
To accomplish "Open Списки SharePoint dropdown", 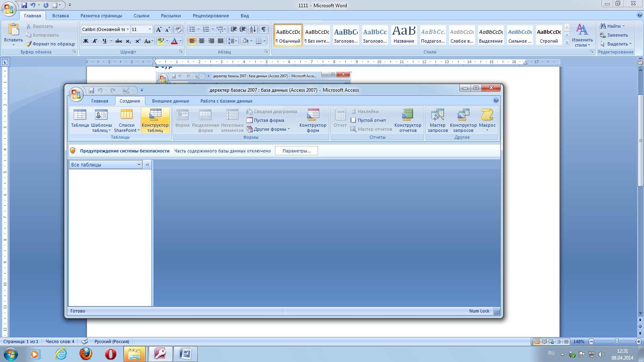I will click(x=126, y=120).
